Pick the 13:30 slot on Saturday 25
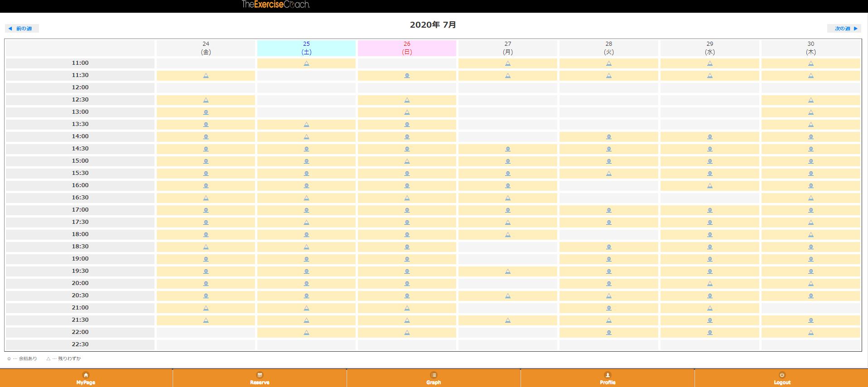The image size is (868, 387). tap(306, 125)
